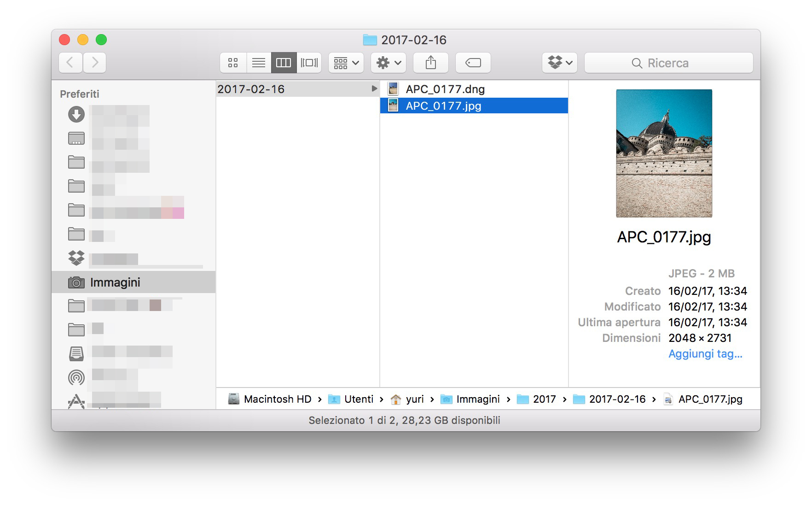Open the stacked-tray icon in the sidebar

pos(76,354)
